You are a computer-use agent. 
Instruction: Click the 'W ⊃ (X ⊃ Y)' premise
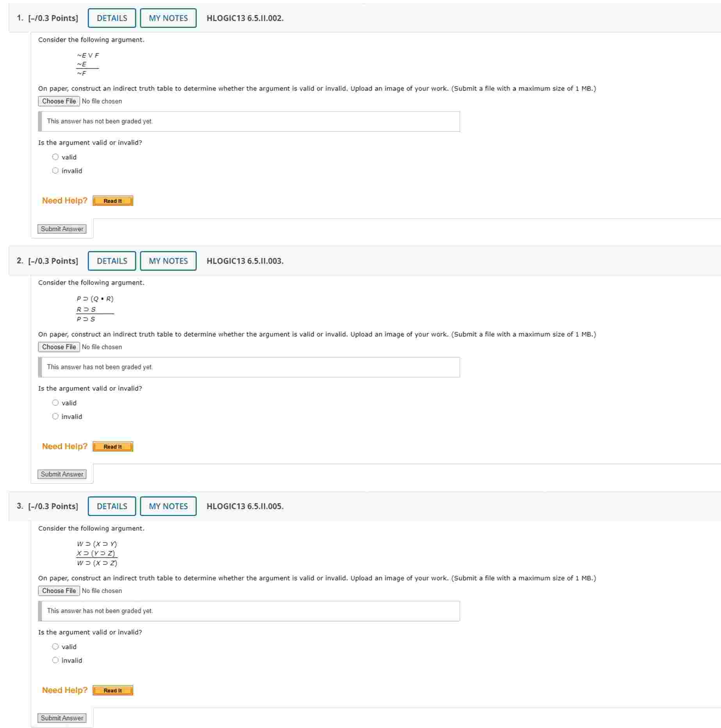(x=97, y=544)
